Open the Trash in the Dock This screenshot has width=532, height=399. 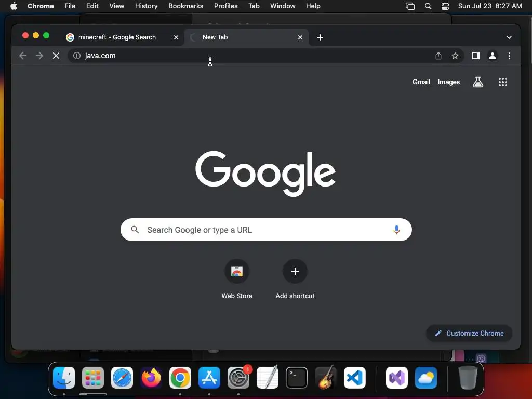pos(468,378)
